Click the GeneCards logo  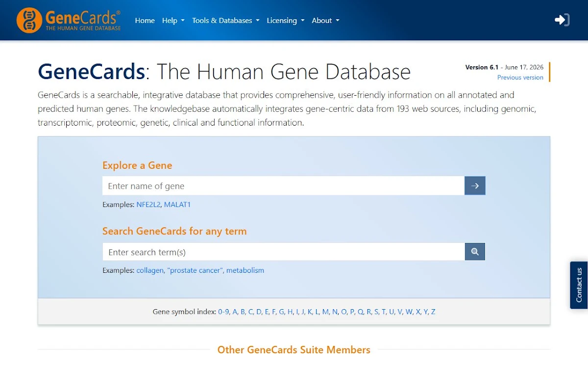(68, 20)
